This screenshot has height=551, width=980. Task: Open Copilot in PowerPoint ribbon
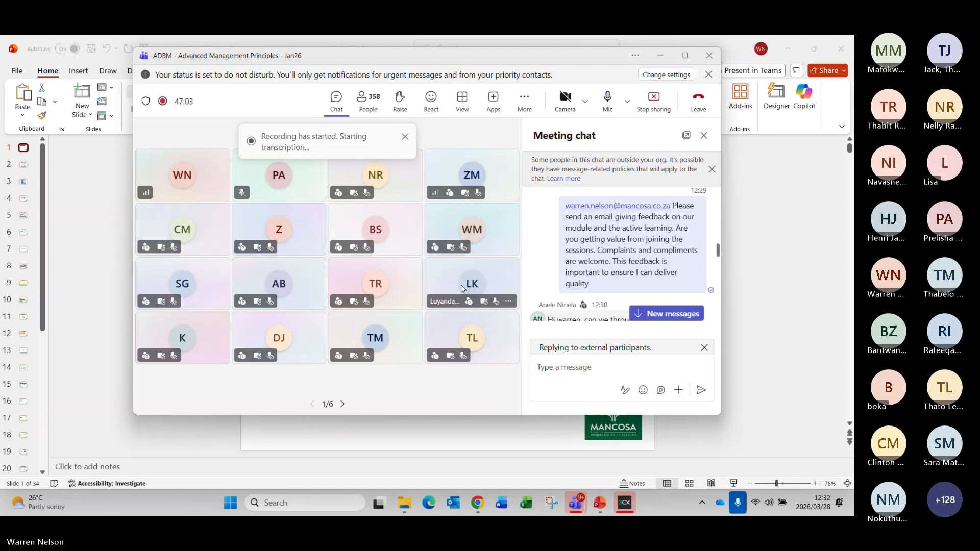point(804,96)
